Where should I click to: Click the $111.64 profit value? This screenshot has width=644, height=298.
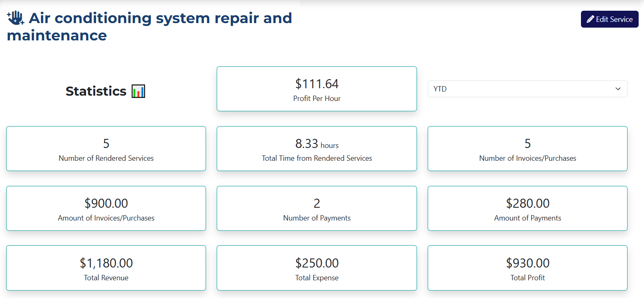pyautogui.click(x=316, y=84)
